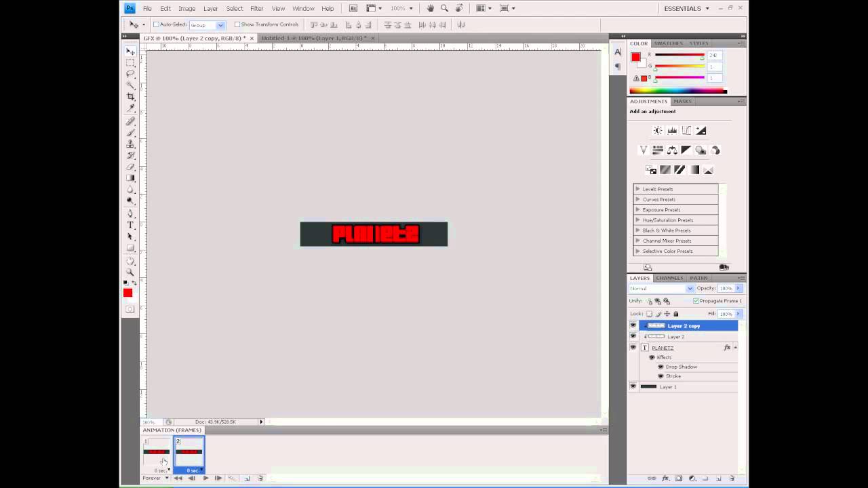Add a Color Balance adjustment
The width and height of the screenshot is (868, 488).
(672, 150)
